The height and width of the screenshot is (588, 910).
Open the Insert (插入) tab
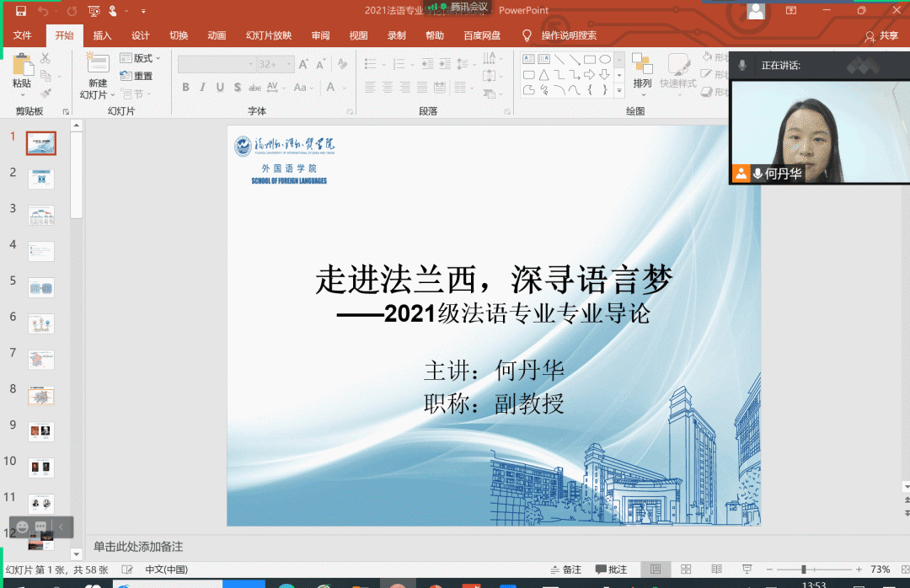[x=102, y=35]
